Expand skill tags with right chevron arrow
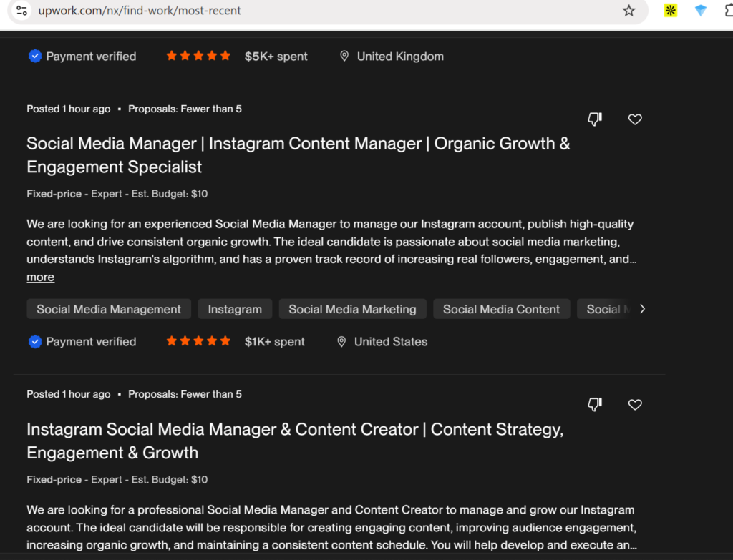 click(643, 309)
